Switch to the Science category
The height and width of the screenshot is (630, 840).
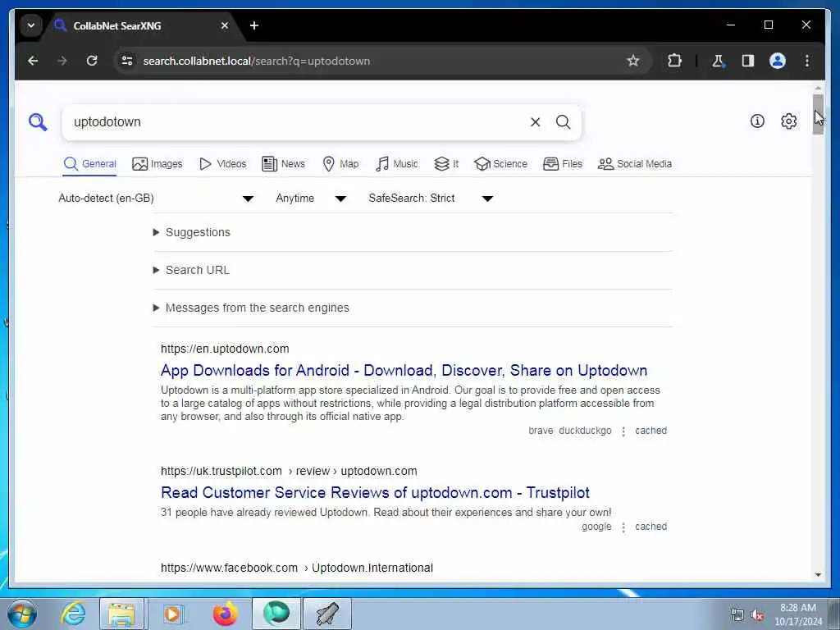pyautogui.click(x=501, y=164)
